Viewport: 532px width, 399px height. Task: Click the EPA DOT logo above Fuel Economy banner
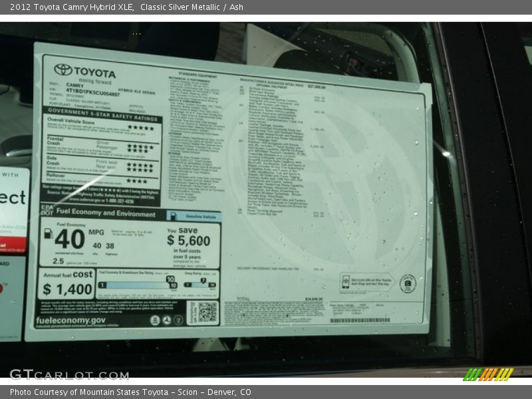coord(46,209)
